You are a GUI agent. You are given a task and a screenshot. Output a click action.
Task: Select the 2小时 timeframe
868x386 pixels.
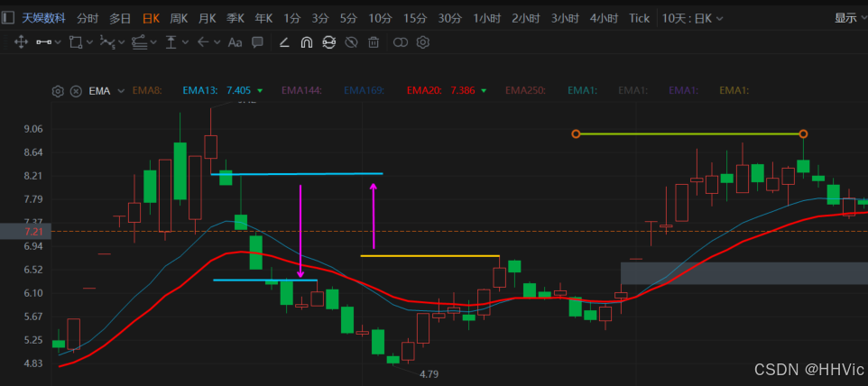click(525, 19)
